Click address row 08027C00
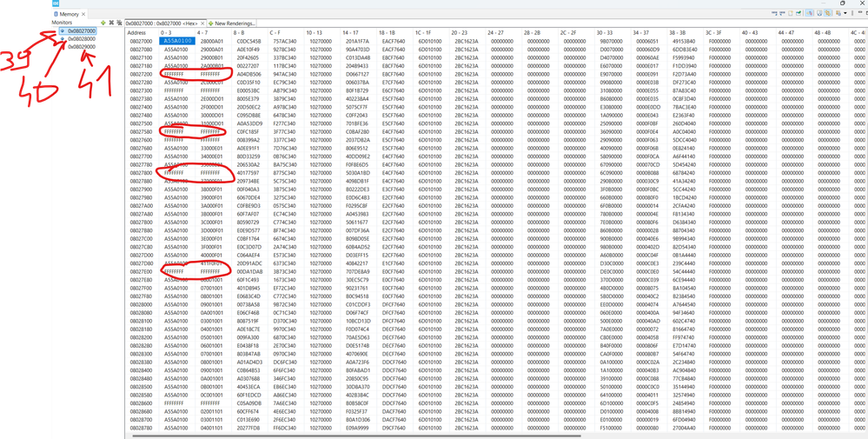This screenshot has width=868, height=439. click(141, 238)
